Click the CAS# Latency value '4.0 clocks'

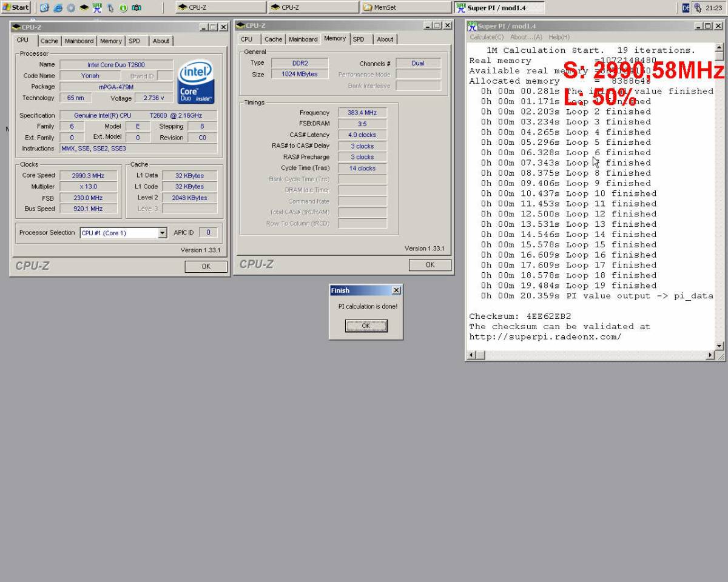(362, 135)
